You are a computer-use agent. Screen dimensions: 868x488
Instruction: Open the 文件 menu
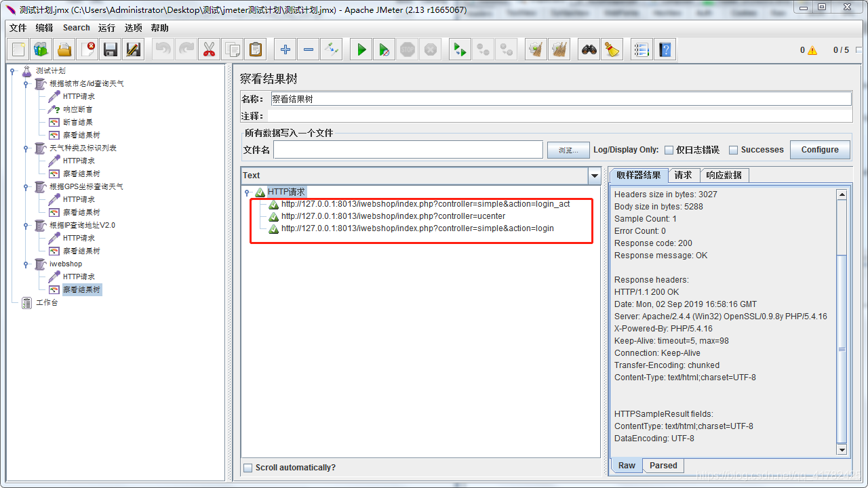(18, 28)
